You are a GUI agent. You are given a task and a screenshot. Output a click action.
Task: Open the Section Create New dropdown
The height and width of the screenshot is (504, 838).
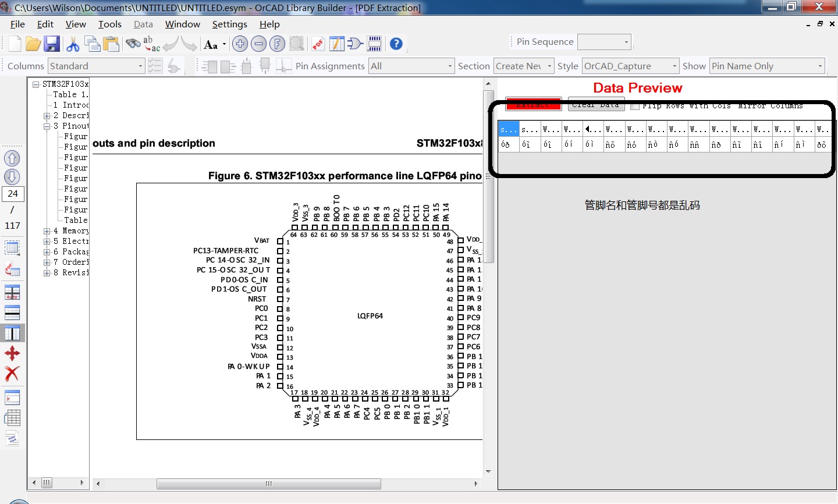[x=524, y=66]
